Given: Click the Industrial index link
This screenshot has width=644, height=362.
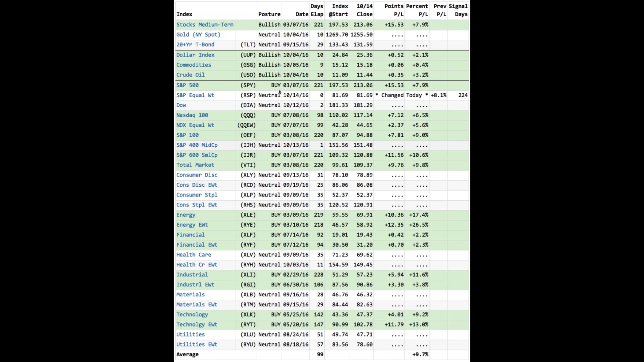Looking at the screenshot, I should coord(192,275).
